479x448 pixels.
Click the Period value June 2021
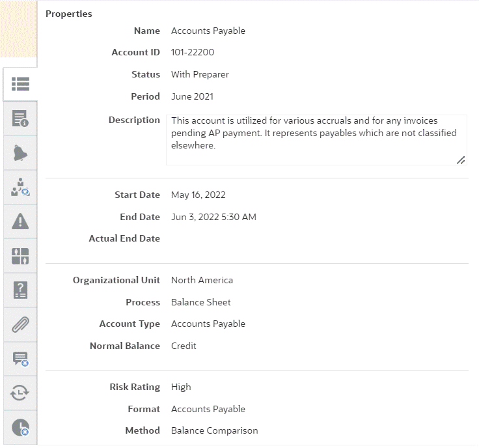tap(192, 96)
